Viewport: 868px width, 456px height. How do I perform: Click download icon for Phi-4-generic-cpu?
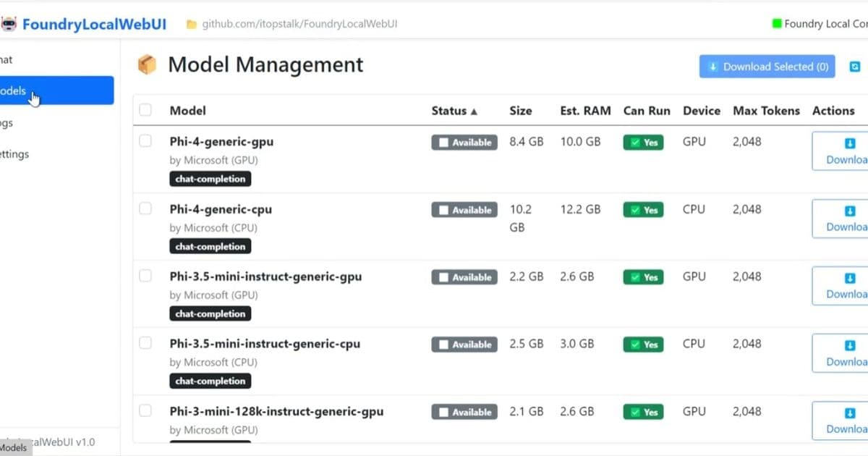pos(850,211)
